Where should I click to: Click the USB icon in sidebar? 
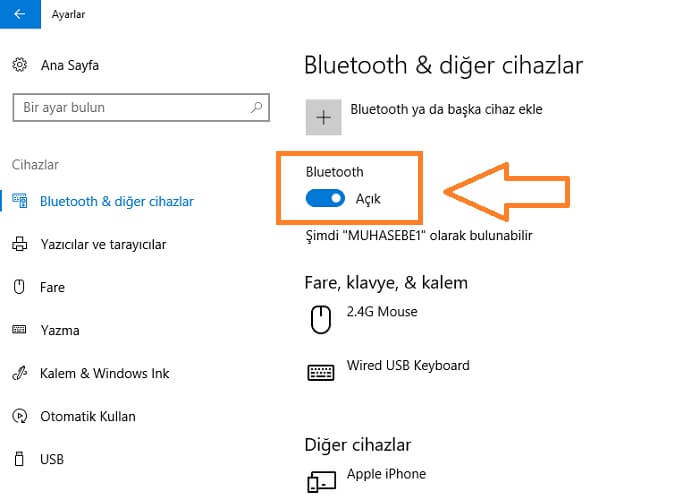tap(19, 459)
